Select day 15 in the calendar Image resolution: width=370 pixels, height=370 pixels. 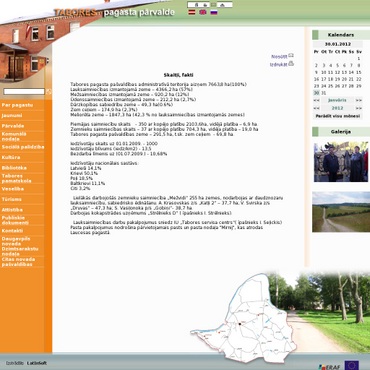coord(359,72)
